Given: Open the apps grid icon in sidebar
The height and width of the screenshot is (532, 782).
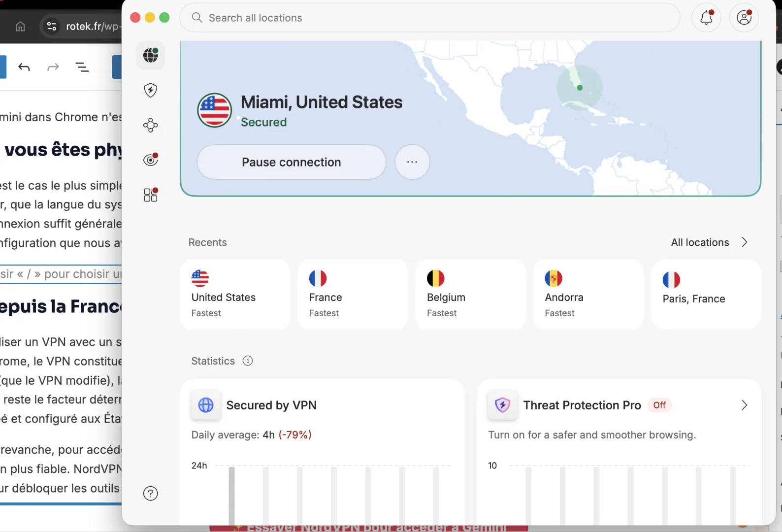Looking at the screenshot, I should (x=151, y=195).
